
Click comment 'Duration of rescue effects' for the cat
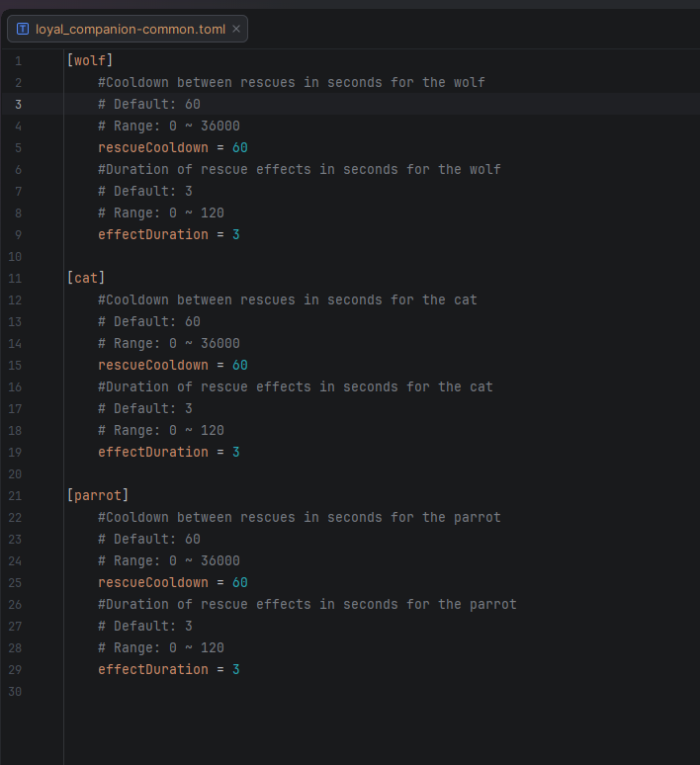click(296, 386)
